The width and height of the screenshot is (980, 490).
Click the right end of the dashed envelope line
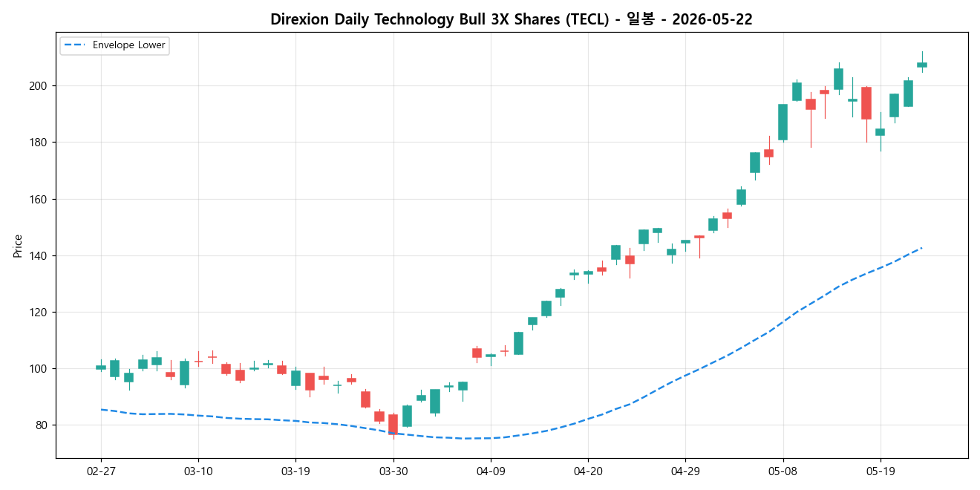point(921,248)
